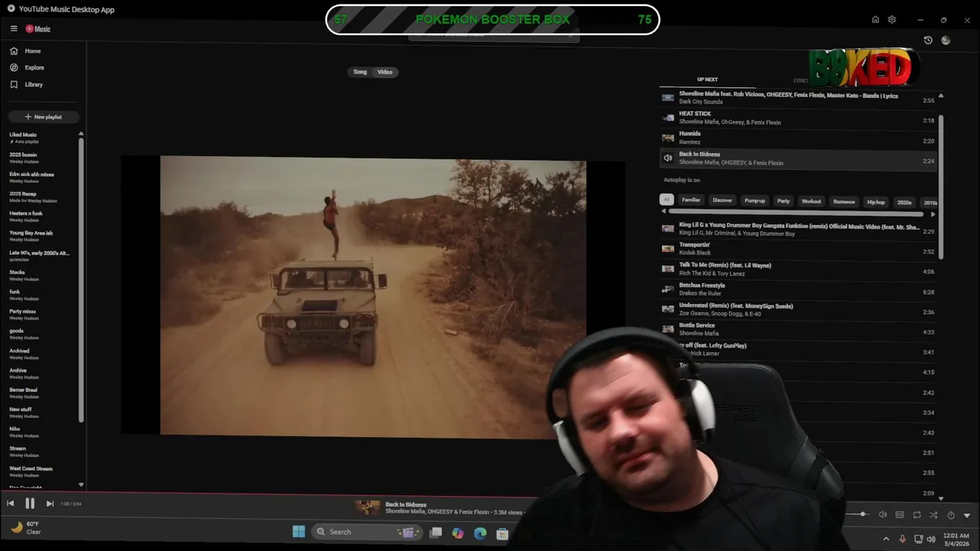This screenshot has width=980, height=551.
Task: Switch player to Song mode
Action: pyautogui.click(x=360, y=72)
